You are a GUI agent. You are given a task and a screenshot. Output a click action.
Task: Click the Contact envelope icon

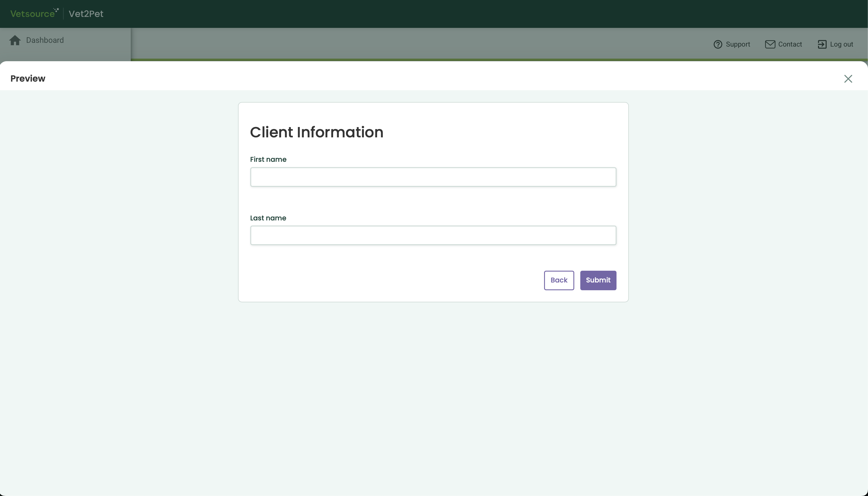point(770,44)
